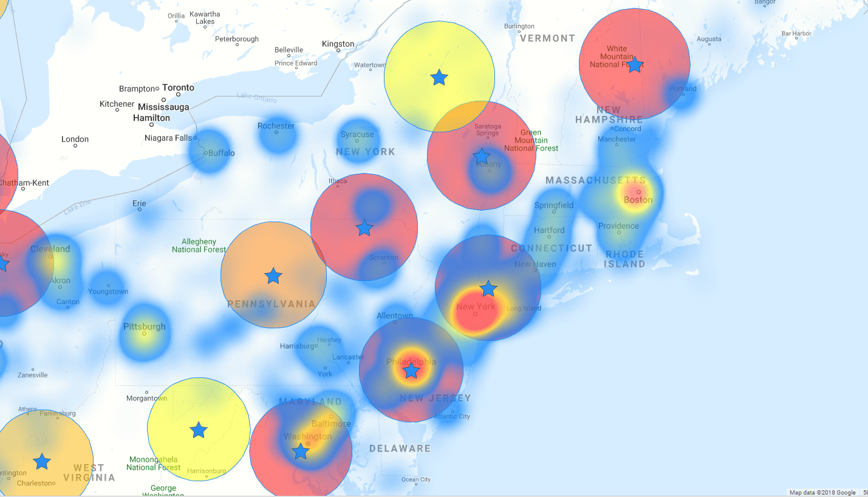Click the Pittsburgh label

coord(145,326)
